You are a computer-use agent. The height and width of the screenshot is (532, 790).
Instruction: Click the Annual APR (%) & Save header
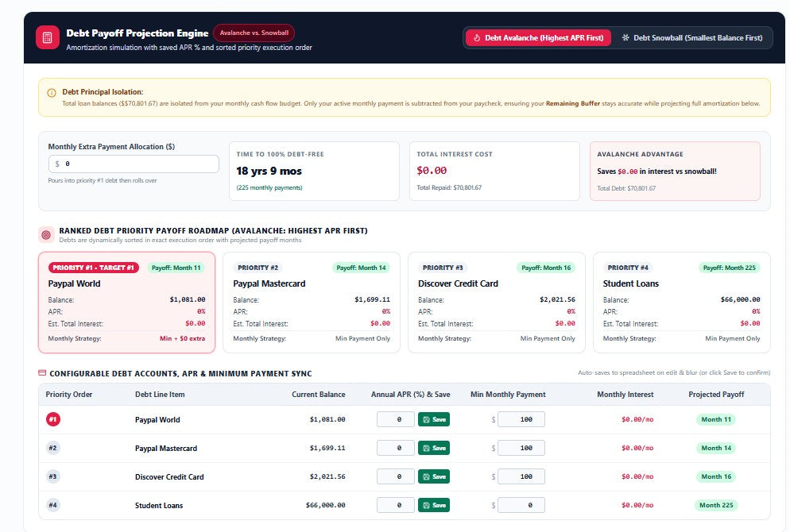(x=411, y=395)
